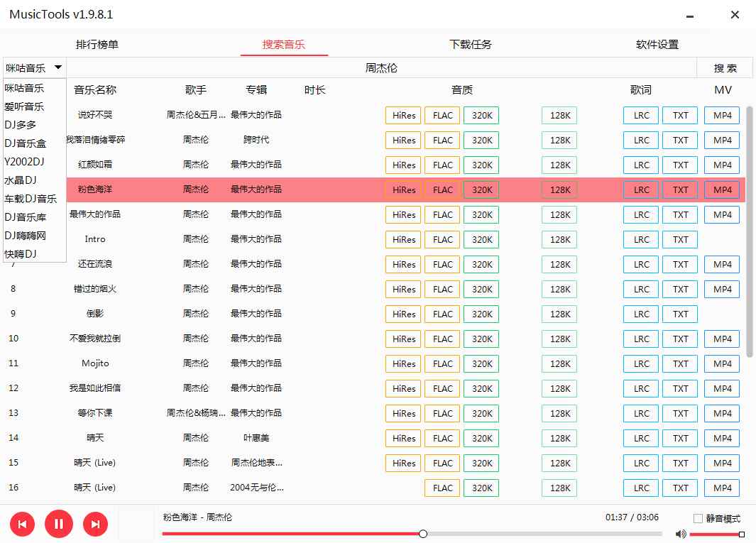The height and width of the screenshot is (543, 756).
Task: Switch to the 排行榜单 tab
Action: click(97, 45)
